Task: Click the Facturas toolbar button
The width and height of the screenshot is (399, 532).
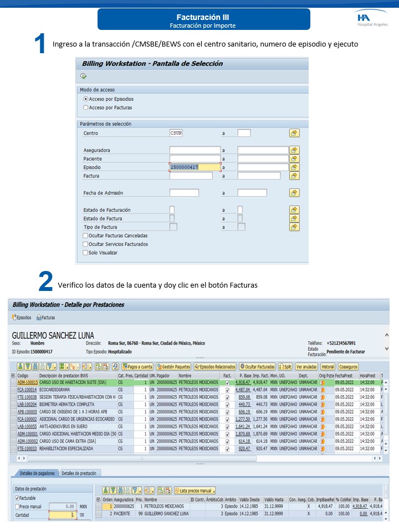Action: 46,318
